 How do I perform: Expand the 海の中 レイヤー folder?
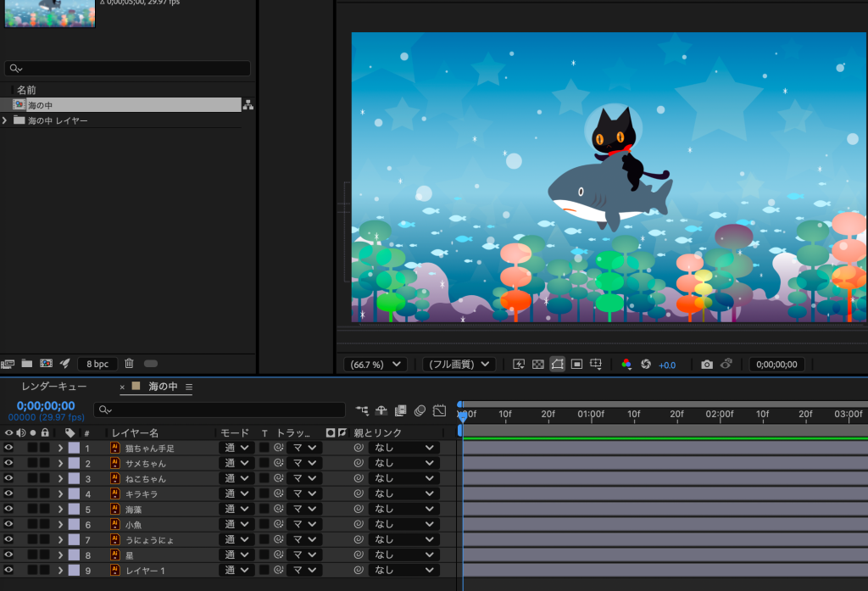pos(5,121)
